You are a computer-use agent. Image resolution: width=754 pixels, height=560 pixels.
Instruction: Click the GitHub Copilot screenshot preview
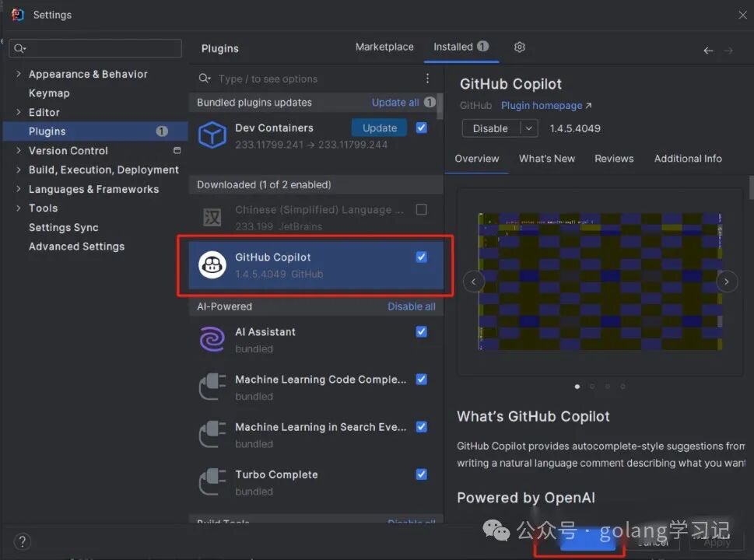click(x=600, y=282)
